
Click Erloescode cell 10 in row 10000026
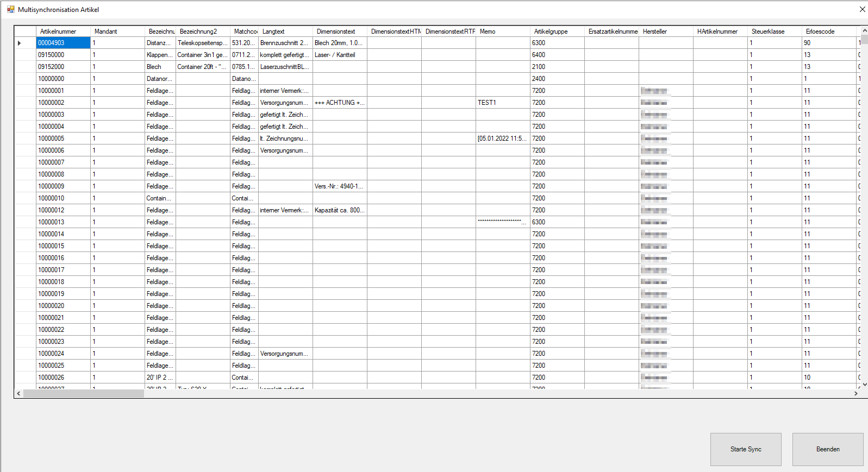click(x=829, y=377)
